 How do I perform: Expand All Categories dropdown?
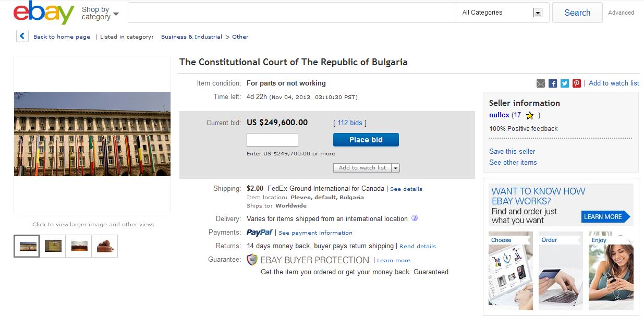click(x=538, y=13)
